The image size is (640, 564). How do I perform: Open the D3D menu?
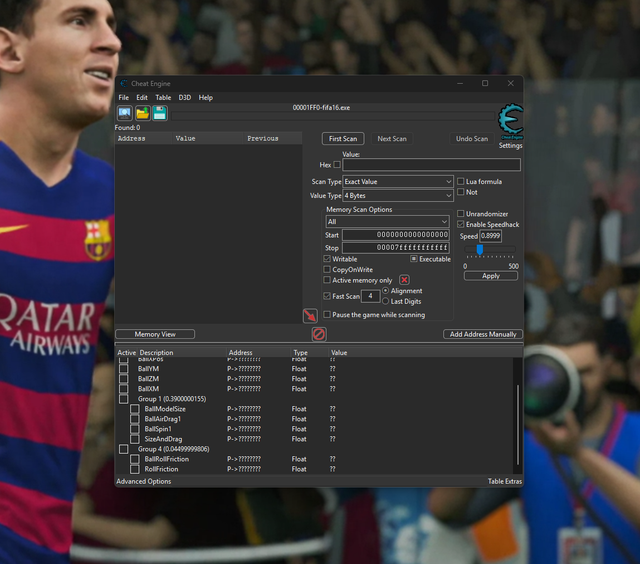tap(185, 98)
